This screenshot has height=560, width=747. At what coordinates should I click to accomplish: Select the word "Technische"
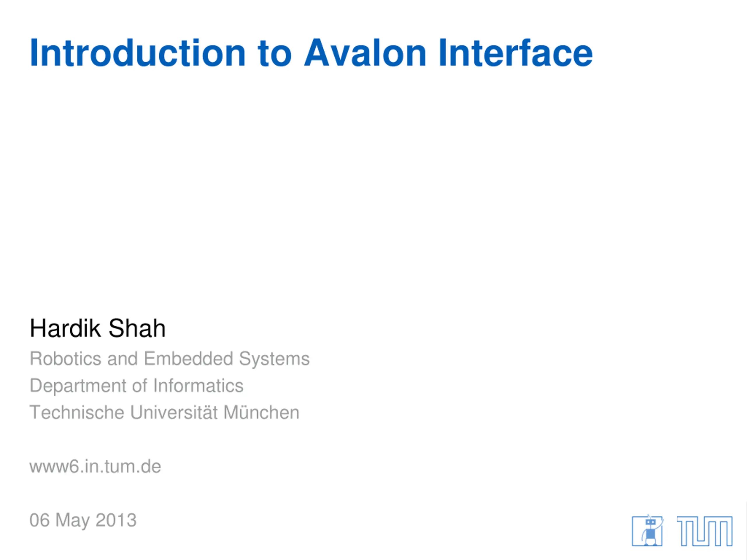coord(77,412)
